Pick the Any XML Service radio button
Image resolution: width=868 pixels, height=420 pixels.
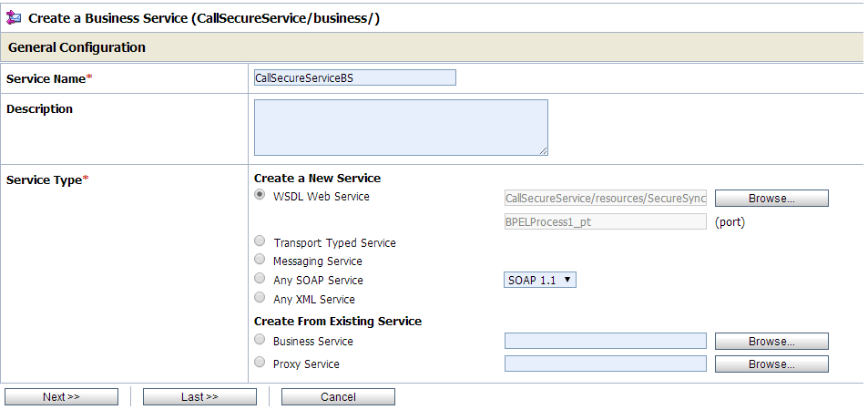(x=260, y=298)
